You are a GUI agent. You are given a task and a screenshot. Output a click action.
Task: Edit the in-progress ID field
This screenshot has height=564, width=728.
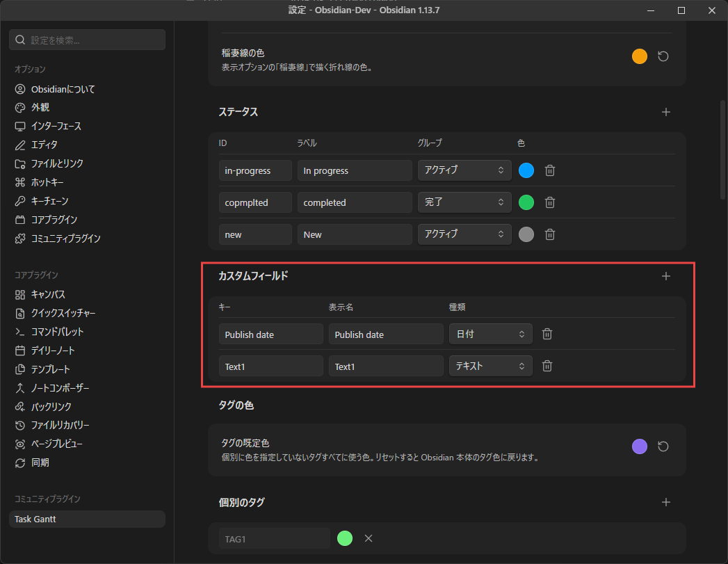pyautogui.click(x=255, y=170)
